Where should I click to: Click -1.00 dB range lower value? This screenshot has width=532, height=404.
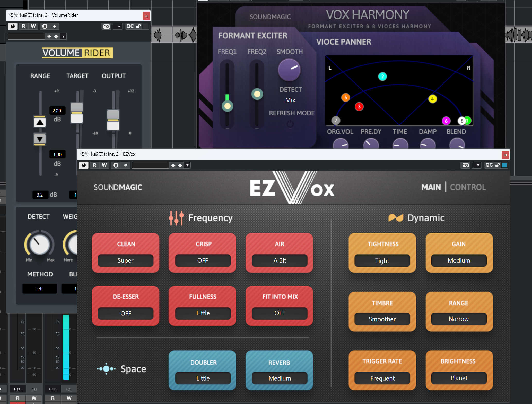click(x=57, y=154)
